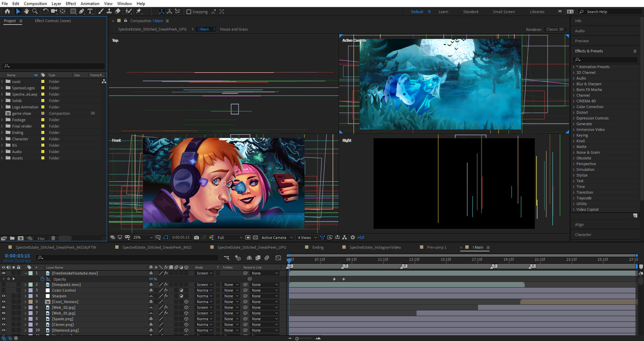644x341 pixels.
Task: Switch to the Effect Controls tab
Action: (53, 21)
